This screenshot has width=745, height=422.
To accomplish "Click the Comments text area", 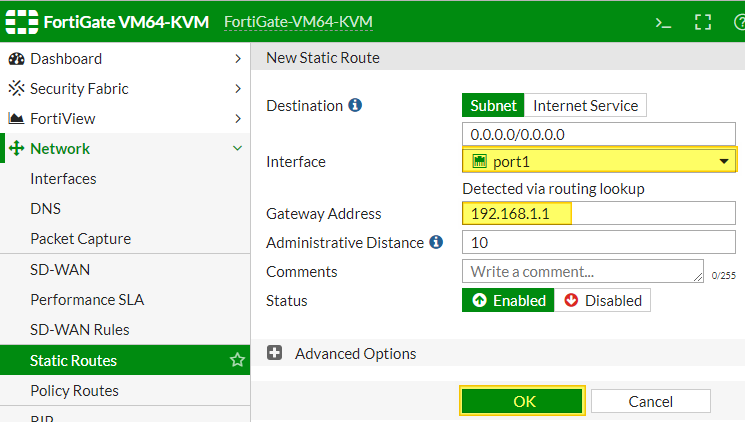I will pyautogui.click(x=583, y=271).
